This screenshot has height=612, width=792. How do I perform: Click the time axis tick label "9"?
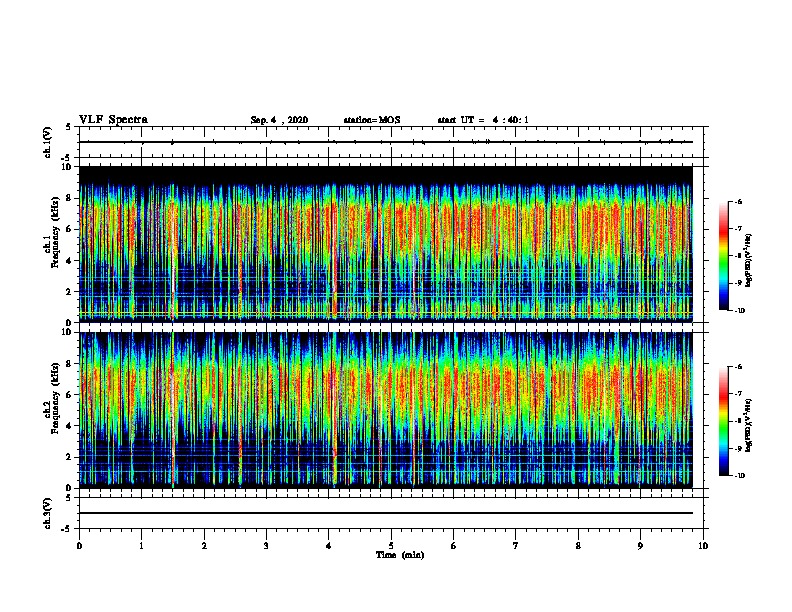[640, 546]
